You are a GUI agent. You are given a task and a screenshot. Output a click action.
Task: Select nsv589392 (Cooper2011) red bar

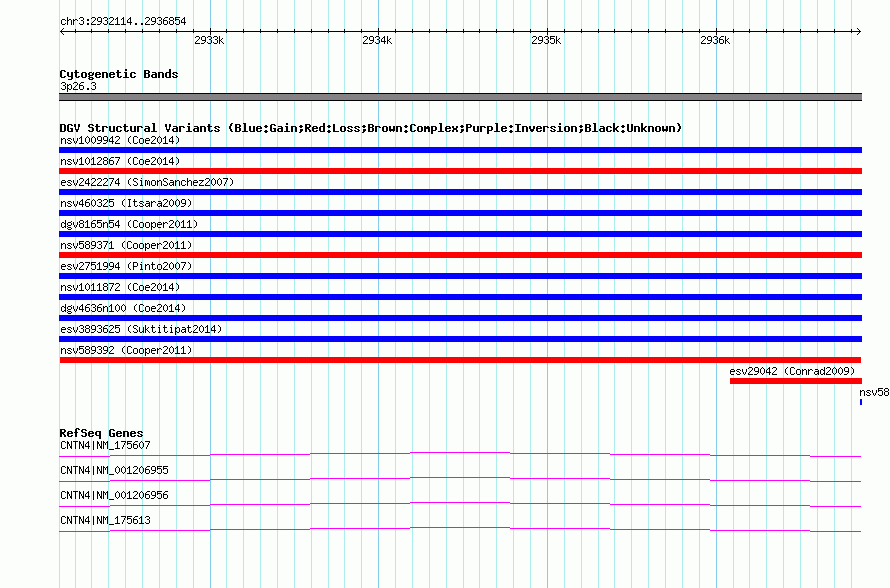pos(460,360)
